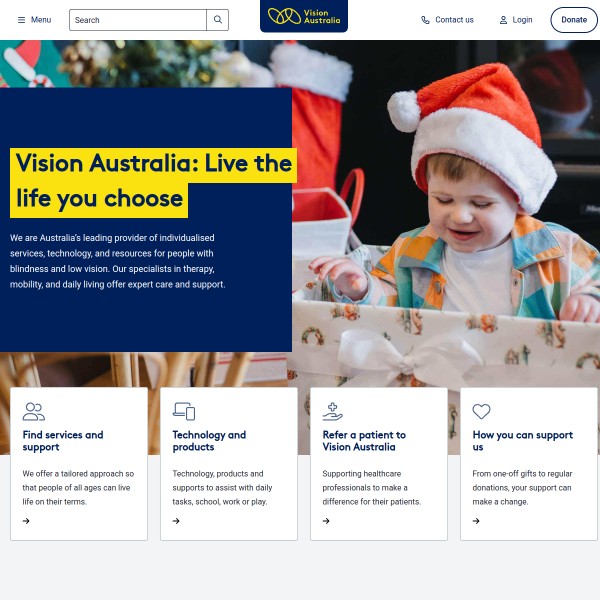
Task: Click the Vision Australia logo
Action: (x=304, y=16)
